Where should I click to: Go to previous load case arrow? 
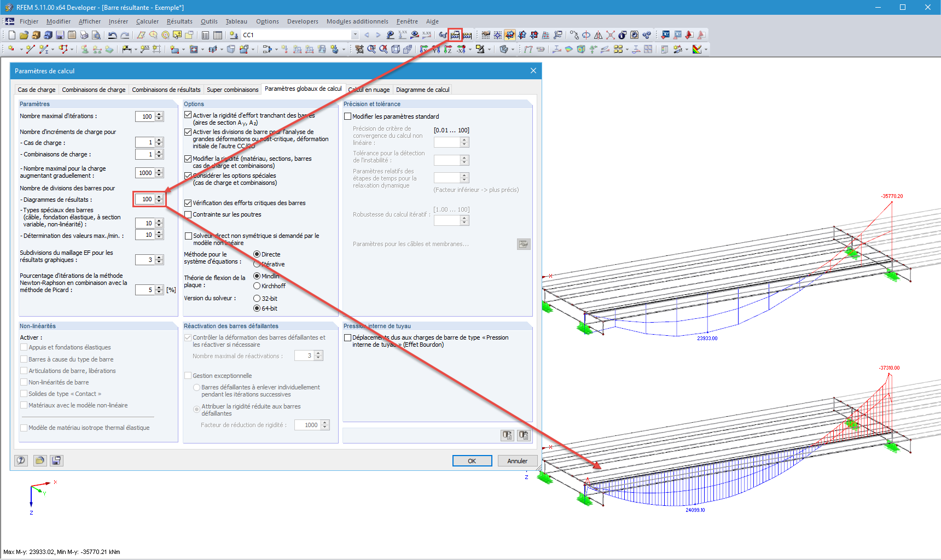(x=367, y=35)
